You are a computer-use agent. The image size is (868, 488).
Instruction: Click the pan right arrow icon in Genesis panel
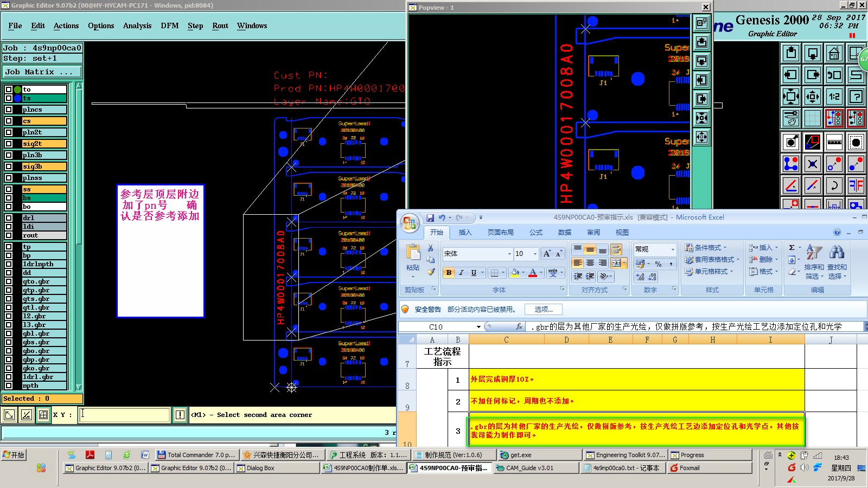click(x=813, y=74)
